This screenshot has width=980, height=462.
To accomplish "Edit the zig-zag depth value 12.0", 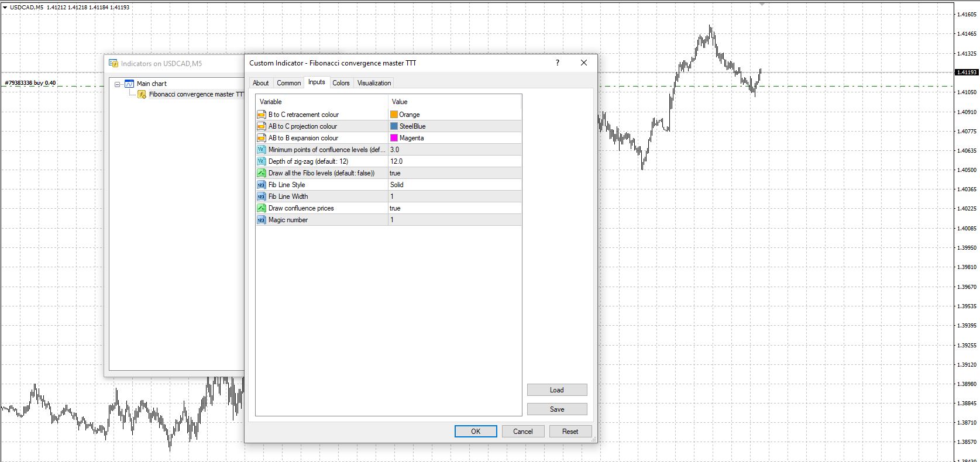I will pos(454,161).
